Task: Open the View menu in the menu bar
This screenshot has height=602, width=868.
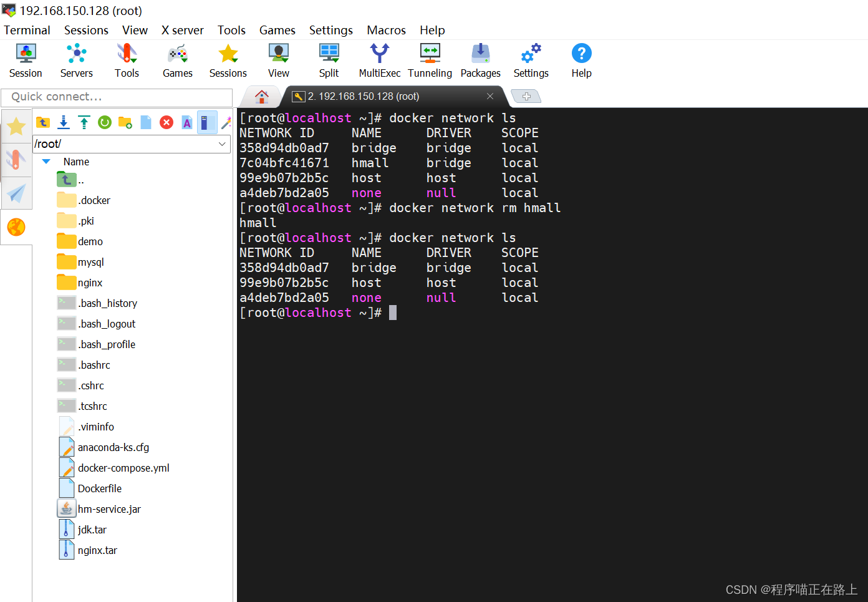Action: click(x=135, y=30)
